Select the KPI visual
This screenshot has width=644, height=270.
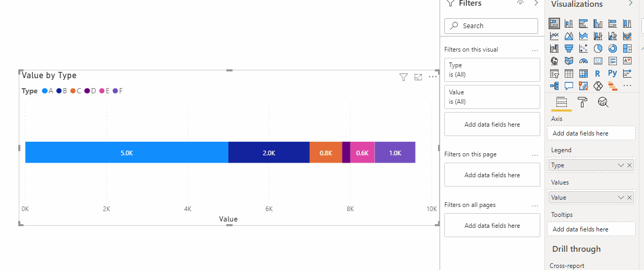[627, 61]
